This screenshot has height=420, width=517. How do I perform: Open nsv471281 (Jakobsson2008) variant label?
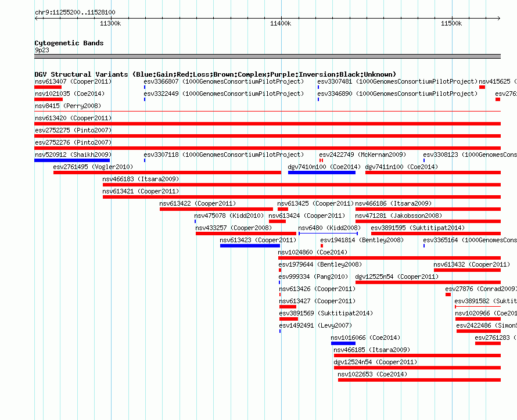tap(398, 216)
